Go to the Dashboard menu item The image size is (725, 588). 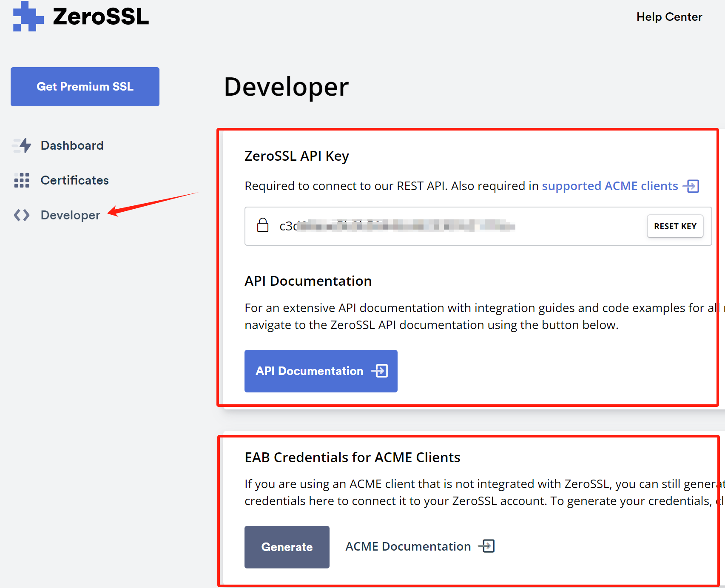tap(72, 145)
